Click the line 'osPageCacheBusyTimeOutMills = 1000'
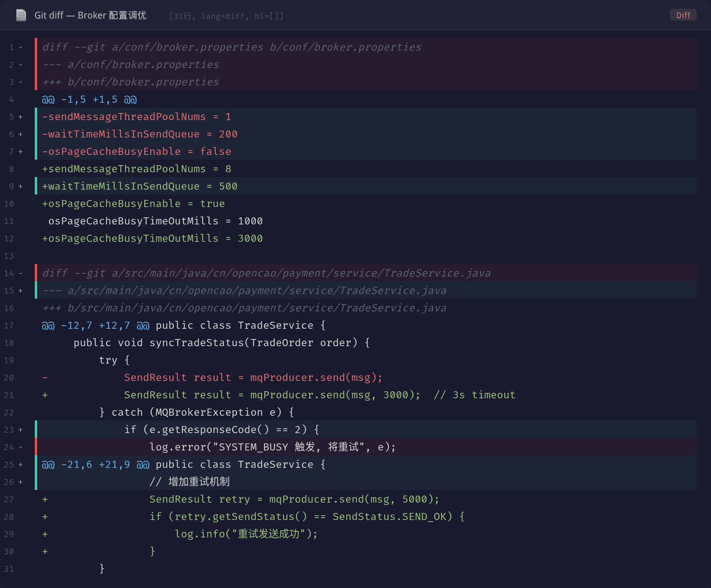Viewport: 711px width, 588px height. pyautogui.click(x=156, y=221)
